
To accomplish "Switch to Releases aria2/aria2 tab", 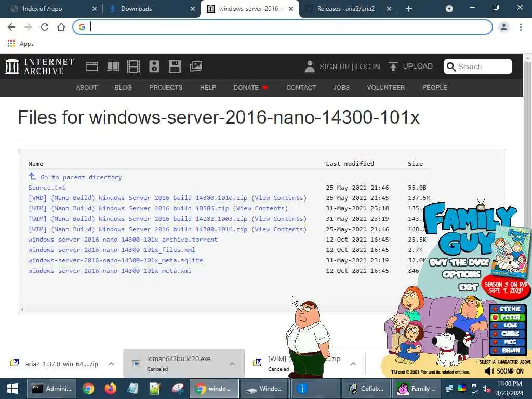I will click(x=349, y=9).
